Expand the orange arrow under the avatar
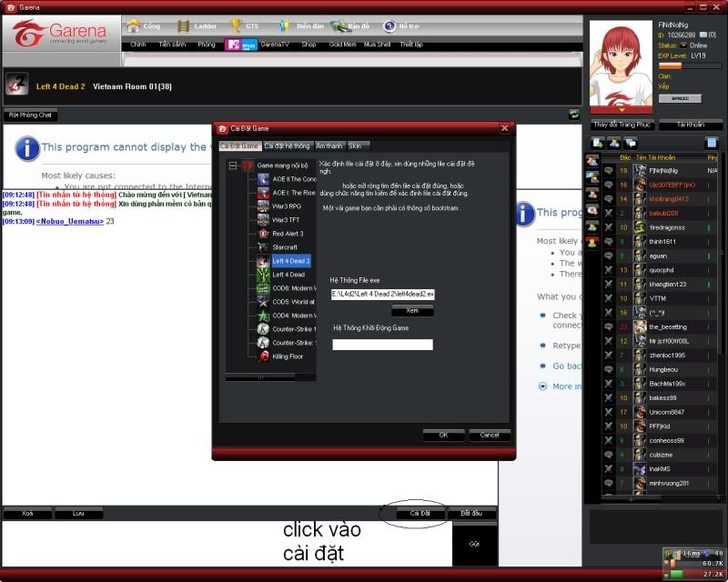This screenshot has height=582, width=728. click(622, 110)
